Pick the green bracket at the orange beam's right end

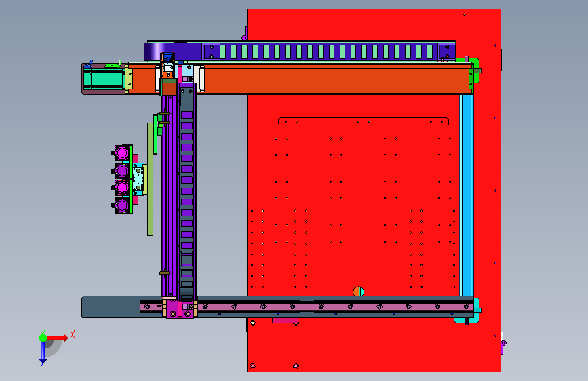475,71
